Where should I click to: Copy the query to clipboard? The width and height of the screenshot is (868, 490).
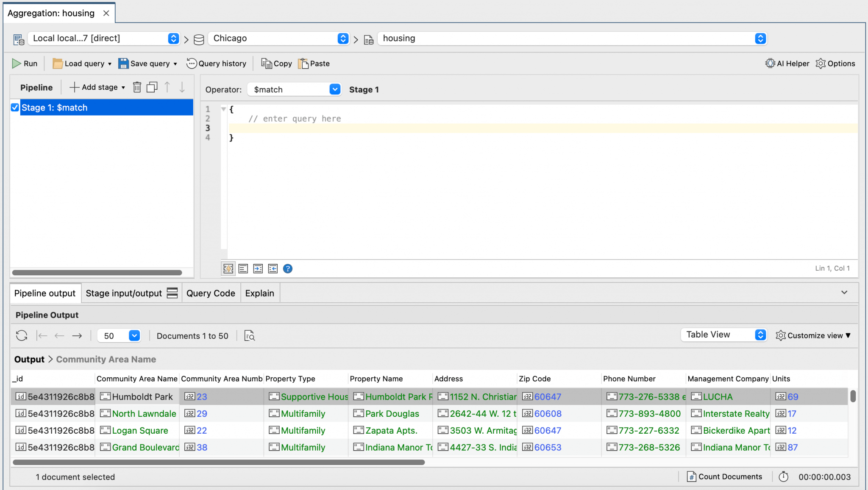tap(275, 63)
